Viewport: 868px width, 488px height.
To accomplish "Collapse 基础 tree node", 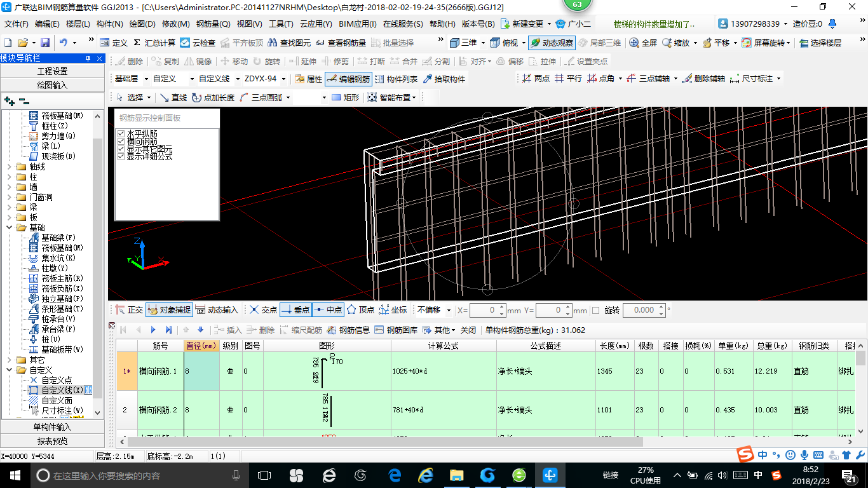I will point(8,227).
